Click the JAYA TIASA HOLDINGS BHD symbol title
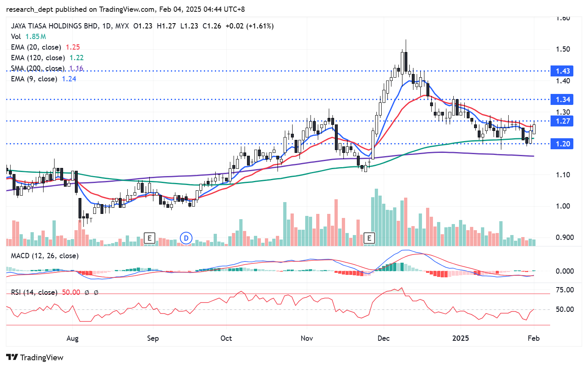Image resolution: width=588 pixels, height=368 pixels. click(55, 26)
